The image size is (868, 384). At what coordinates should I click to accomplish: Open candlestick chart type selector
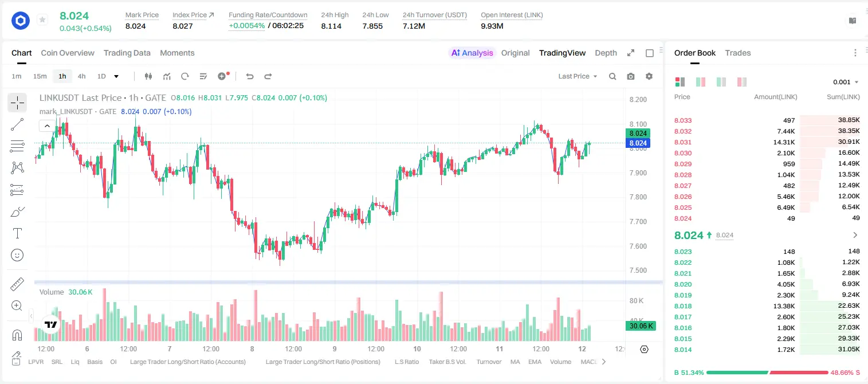(x=149, y=76)
